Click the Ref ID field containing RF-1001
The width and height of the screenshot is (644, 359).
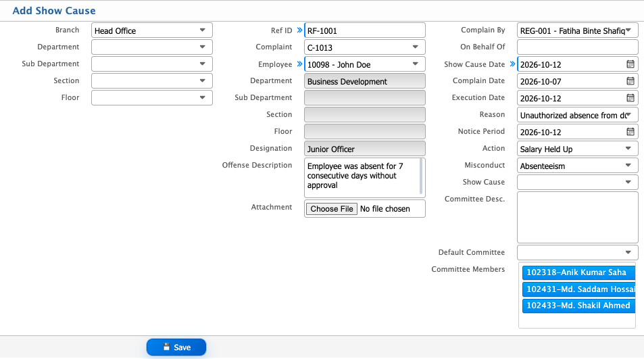365,30
